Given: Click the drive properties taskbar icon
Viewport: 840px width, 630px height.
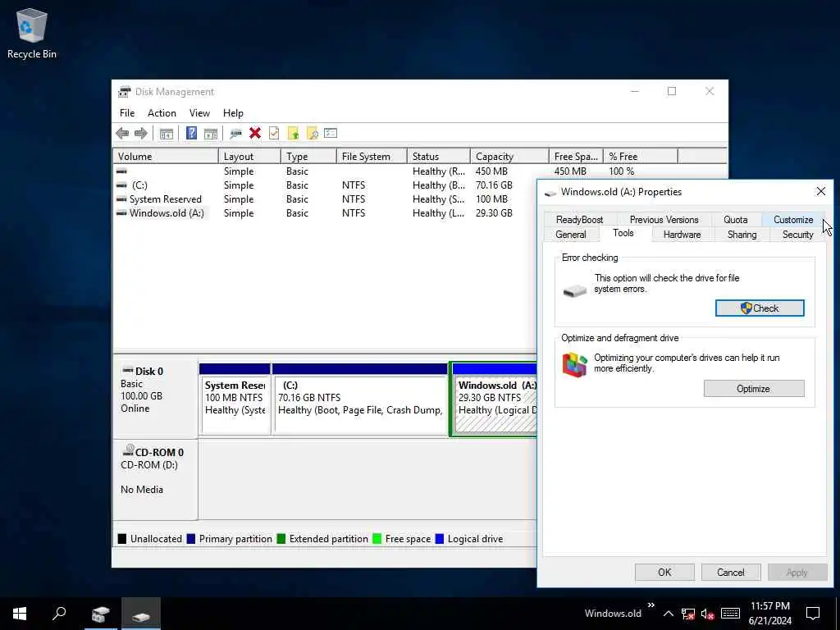Looking at the screenshot, I should 141,614.
